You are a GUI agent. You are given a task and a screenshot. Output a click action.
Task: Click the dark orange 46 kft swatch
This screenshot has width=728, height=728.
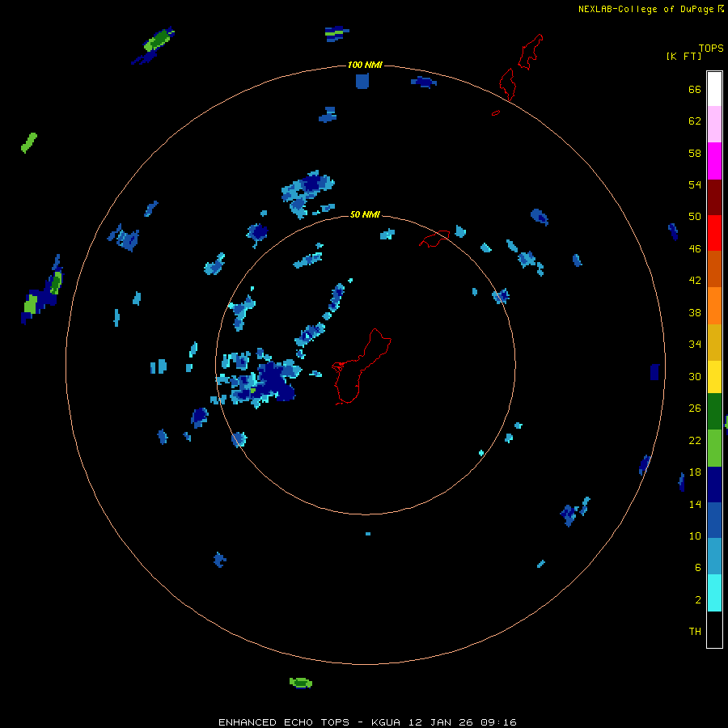point(714,269)
